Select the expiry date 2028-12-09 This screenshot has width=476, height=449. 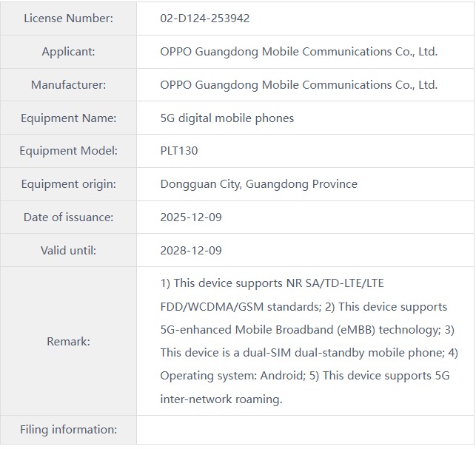pyautogui.click(x=191, y=251)
